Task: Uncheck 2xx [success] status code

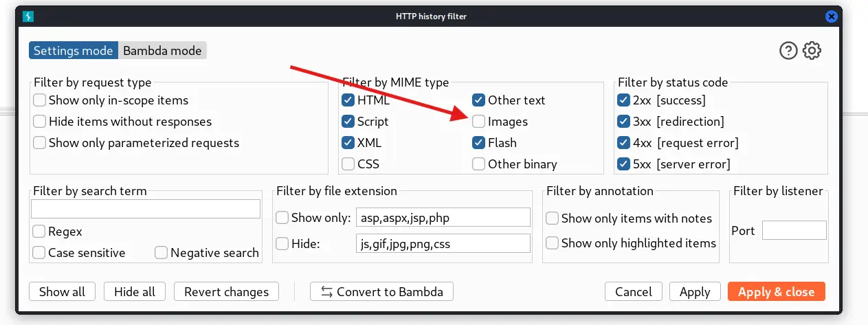Action: click(x=623, y=100)
